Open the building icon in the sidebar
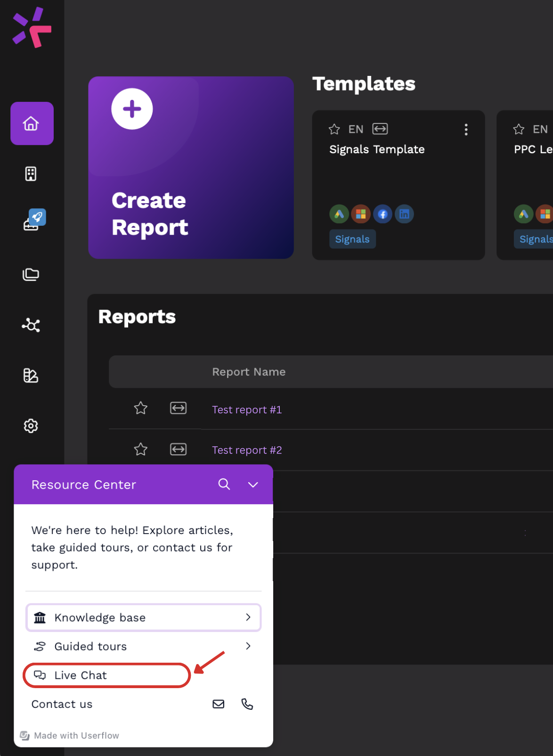This screenshot has height=756, width=553. [x=31, y=174]
